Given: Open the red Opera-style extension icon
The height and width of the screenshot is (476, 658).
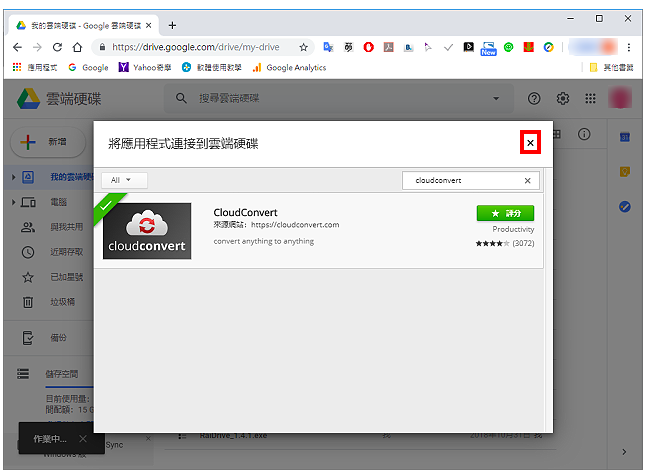Looking at the screenshot, I should [x=368, y=47].
